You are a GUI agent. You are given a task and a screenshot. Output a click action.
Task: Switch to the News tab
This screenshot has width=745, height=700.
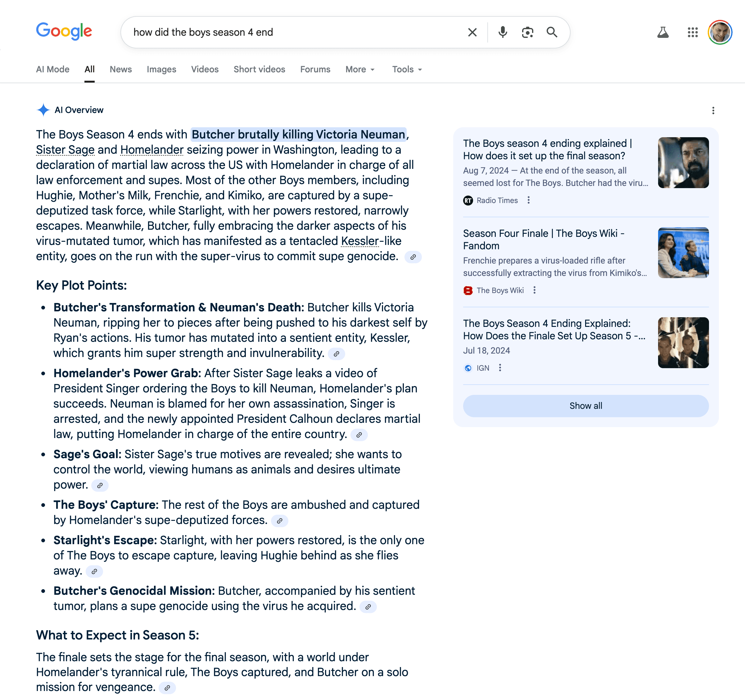coord(121,69)
